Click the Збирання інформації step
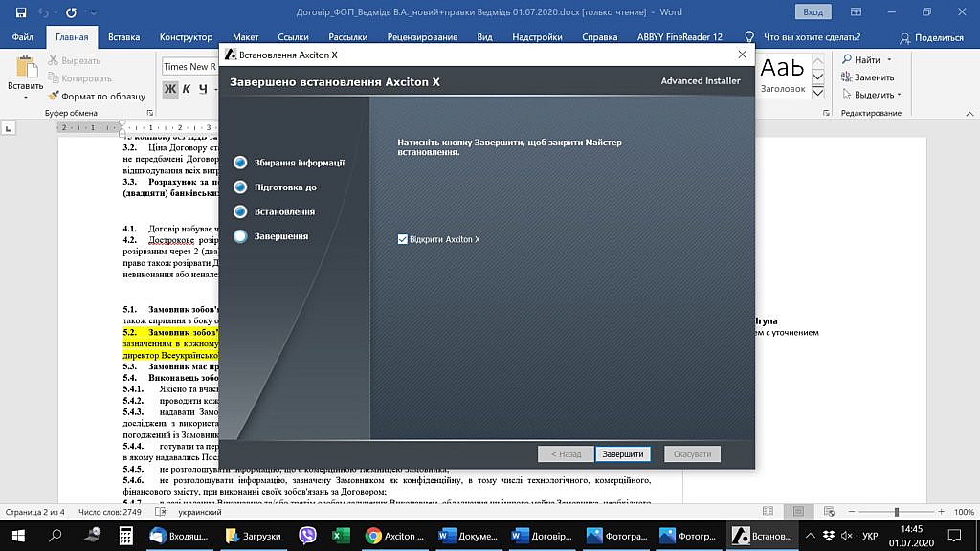 299,163
